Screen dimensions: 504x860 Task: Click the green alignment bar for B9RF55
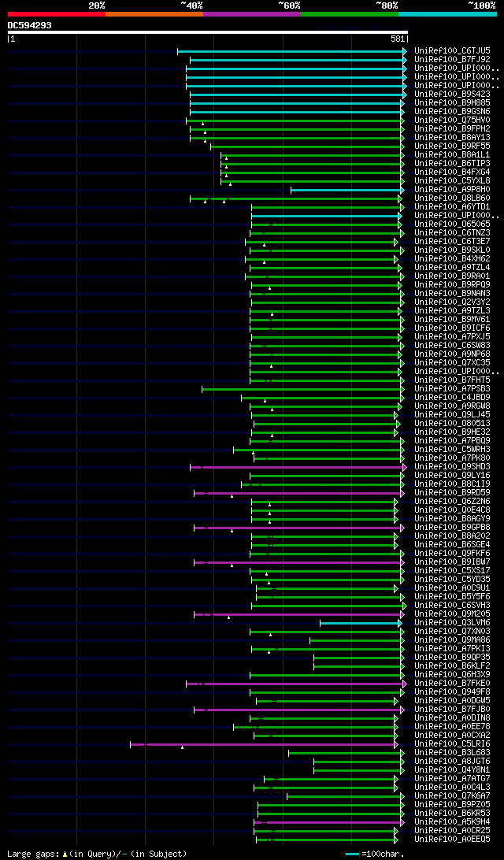point(306,146)
